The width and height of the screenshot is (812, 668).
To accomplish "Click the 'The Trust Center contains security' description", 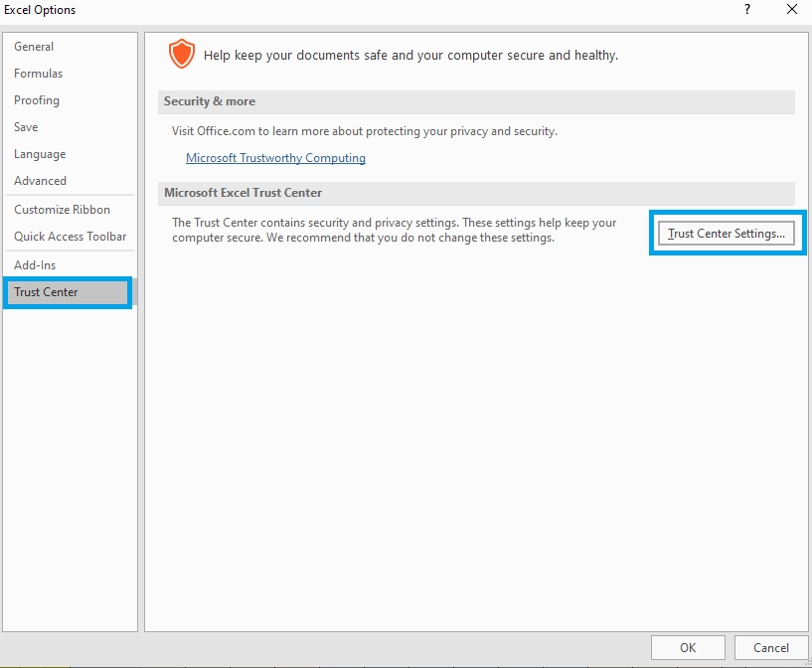I will (x=395, y=231).
